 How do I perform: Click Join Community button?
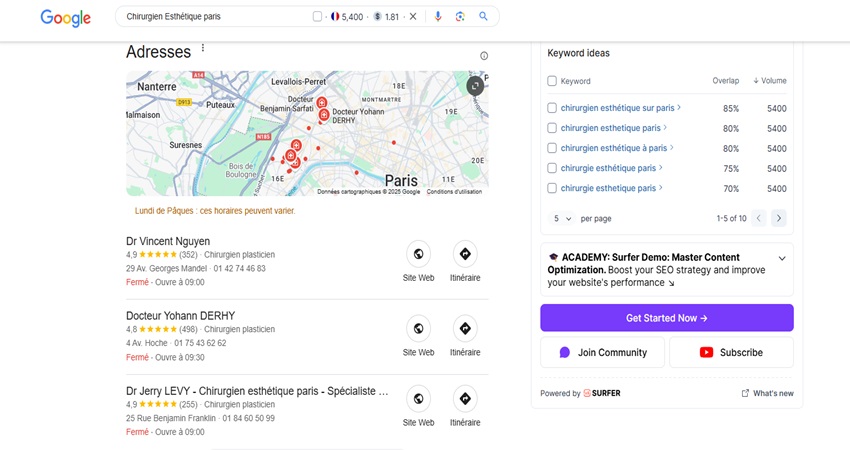[x=602, y=352]
